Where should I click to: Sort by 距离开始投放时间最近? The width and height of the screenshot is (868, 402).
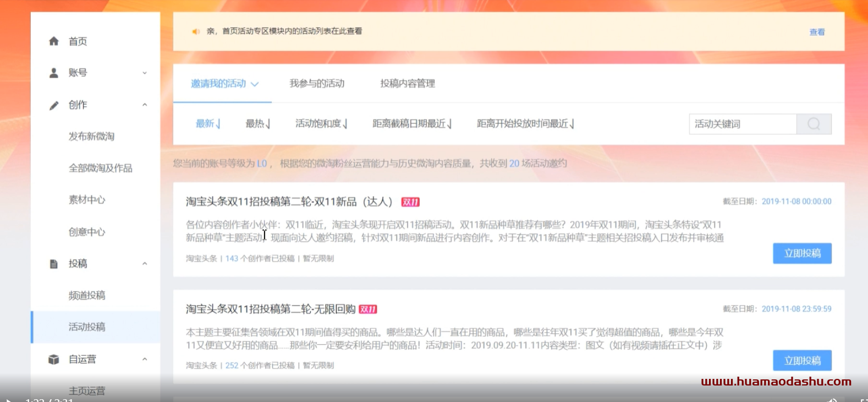(x=526, y=124)
